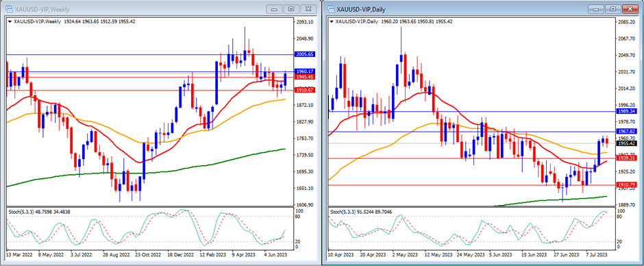Click 1651.10 on Weekly price scale
This screenshot has width=644, height=266.
(x=305, y=189)
